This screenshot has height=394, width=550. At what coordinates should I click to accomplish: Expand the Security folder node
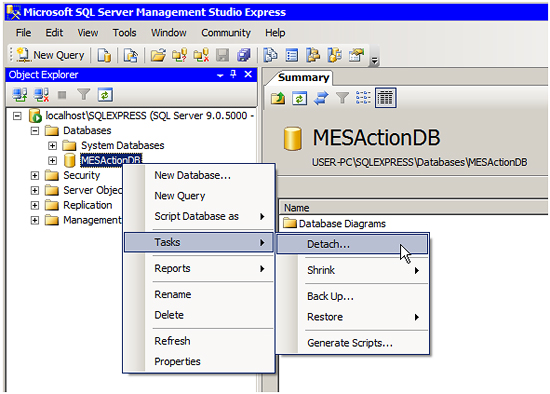[x=35, y=175]
